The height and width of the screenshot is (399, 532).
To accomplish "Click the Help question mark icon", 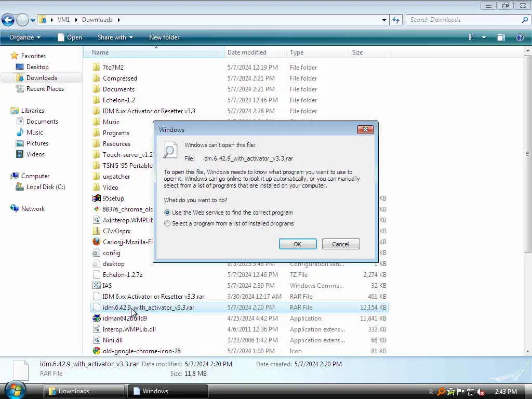I will pyautogui.click(x=520, y=37).
